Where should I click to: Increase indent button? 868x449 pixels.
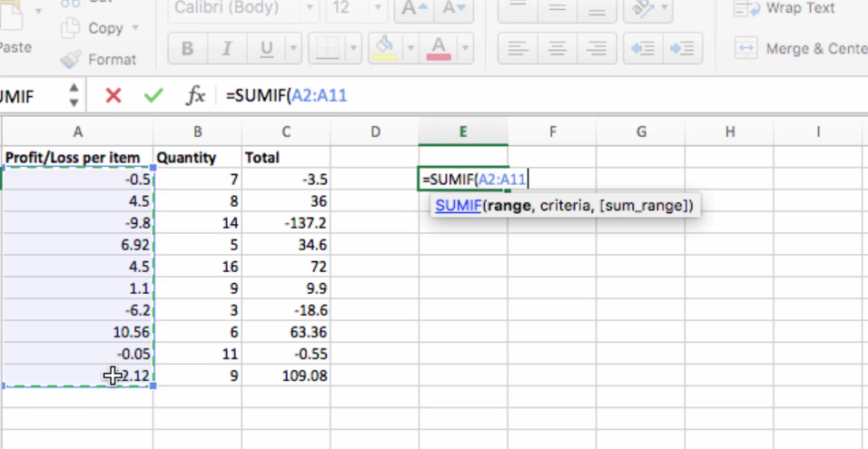coord(683,49)
